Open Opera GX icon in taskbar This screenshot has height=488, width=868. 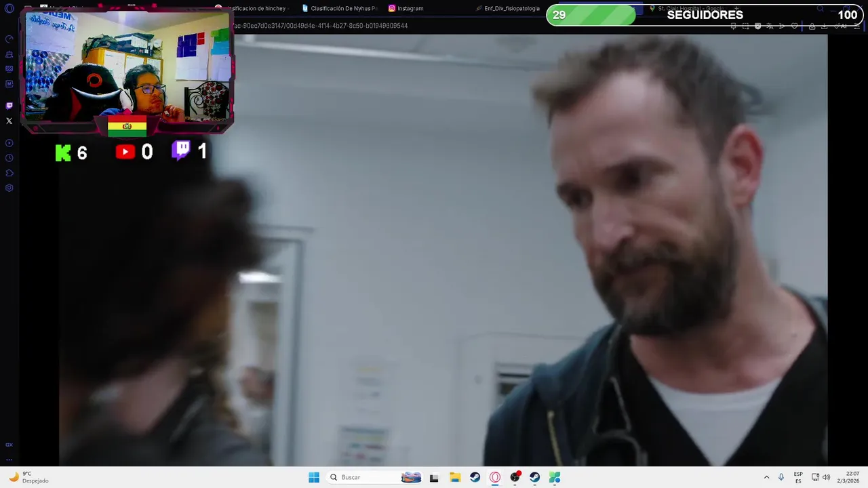pos(494,477)
